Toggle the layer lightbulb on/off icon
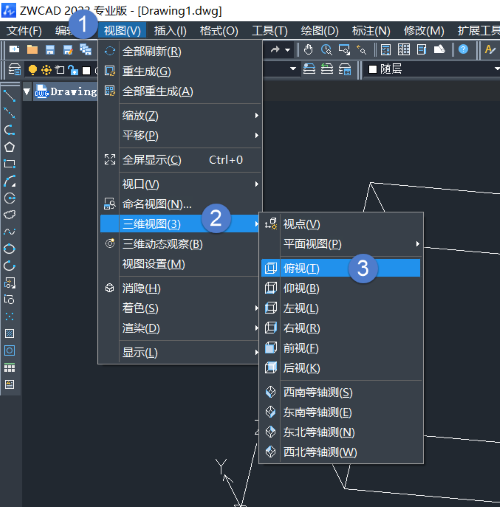The width and height of the screenshot is (500, 507). [x=33, y=70]
